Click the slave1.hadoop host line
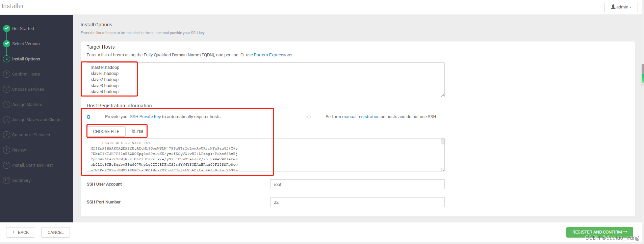644x244 pixels. tap(105, 74)
